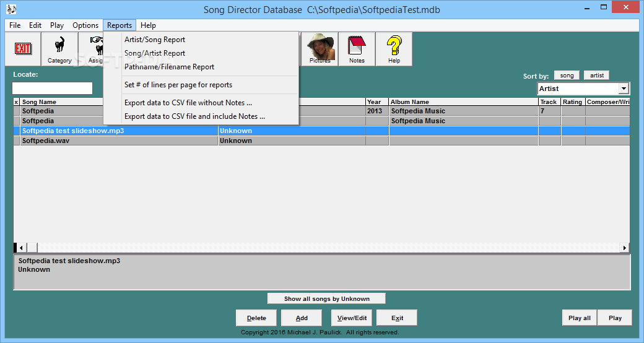Viewport: 644px width, 343px height.
Task: Open the Category cat icon
Action: pyautogui.click(x=59, y=49)
